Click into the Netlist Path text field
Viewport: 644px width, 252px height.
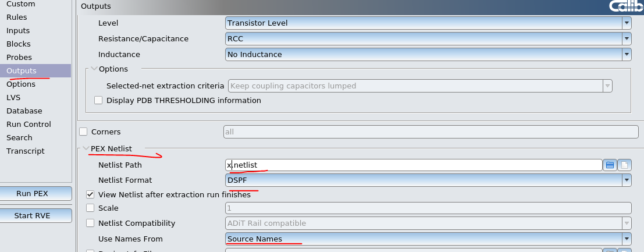[x=413, y=165]
